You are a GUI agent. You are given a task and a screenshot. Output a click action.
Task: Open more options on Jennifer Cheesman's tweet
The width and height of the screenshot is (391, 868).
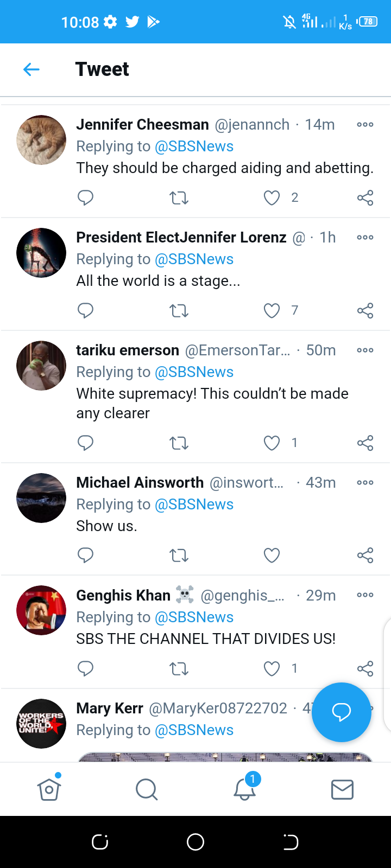[365, 125]
